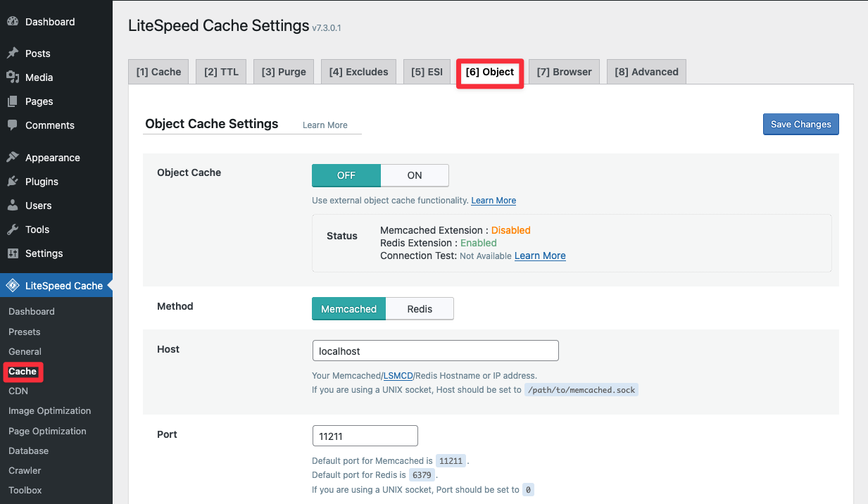Open the CDN submenu item
Viewport: 868px width, 504px height.
(18, 391)
